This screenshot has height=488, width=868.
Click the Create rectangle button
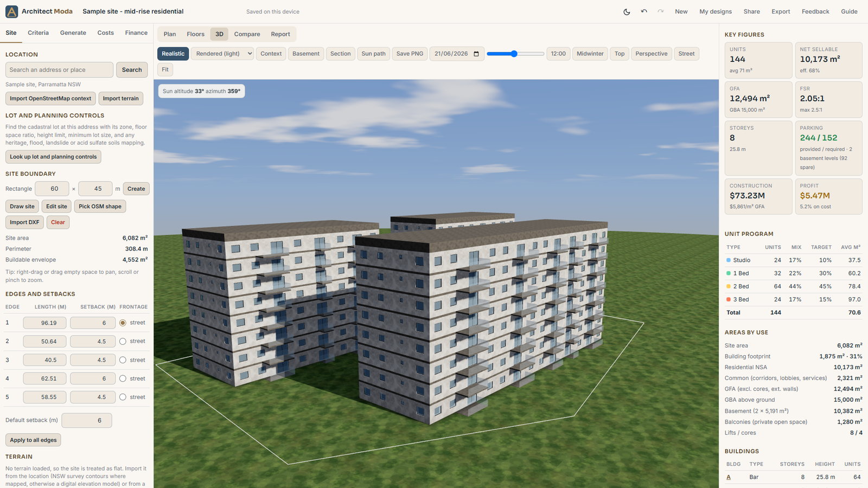(x=136, y=189)
